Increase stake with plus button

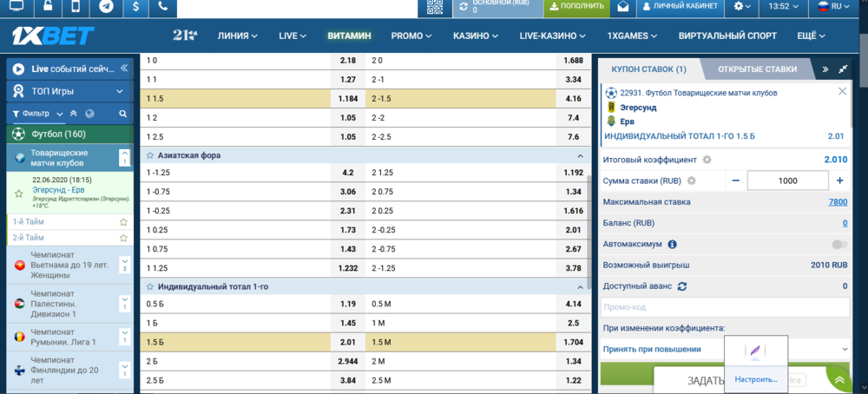[x=839, y=181]
